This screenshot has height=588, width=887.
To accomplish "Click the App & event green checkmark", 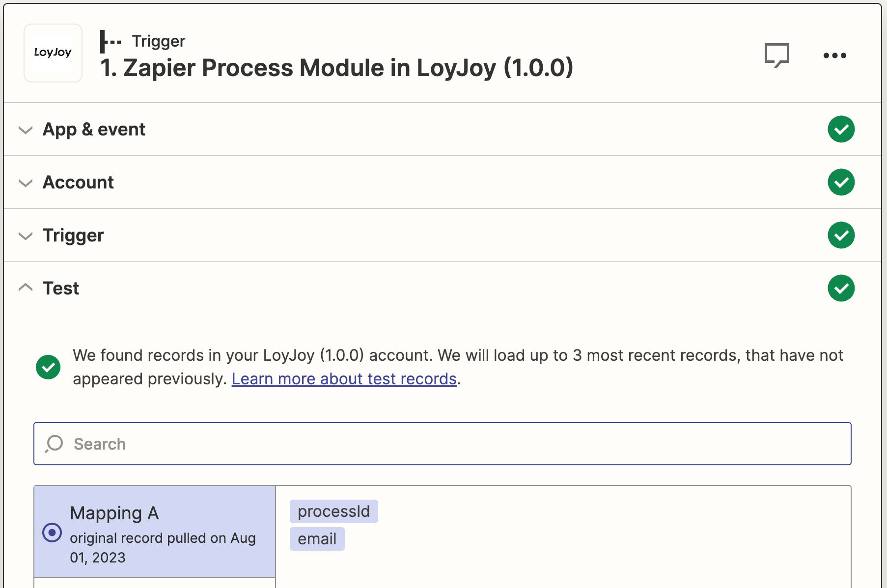I will pos(841,129).
